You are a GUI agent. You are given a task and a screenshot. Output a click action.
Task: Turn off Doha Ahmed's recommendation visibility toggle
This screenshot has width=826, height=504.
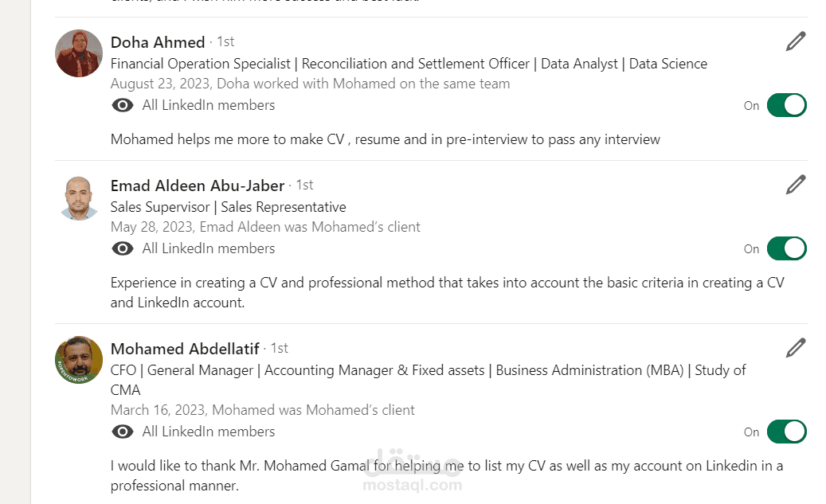[x=786, y=105]
